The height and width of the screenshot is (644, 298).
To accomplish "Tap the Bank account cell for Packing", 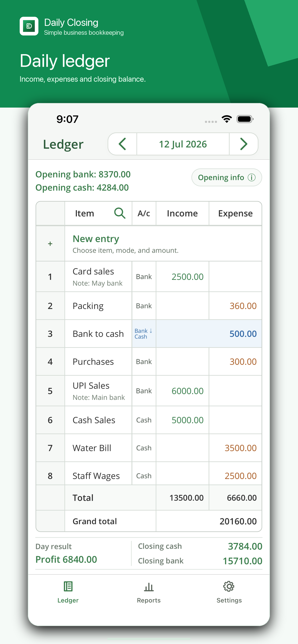I will (x=144, y=306).
